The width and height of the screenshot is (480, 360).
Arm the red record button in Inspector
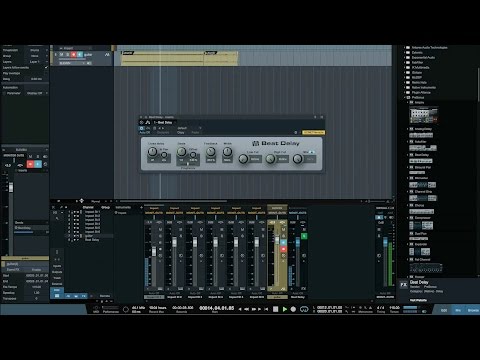pyautogui.click(x=30, y=164)
